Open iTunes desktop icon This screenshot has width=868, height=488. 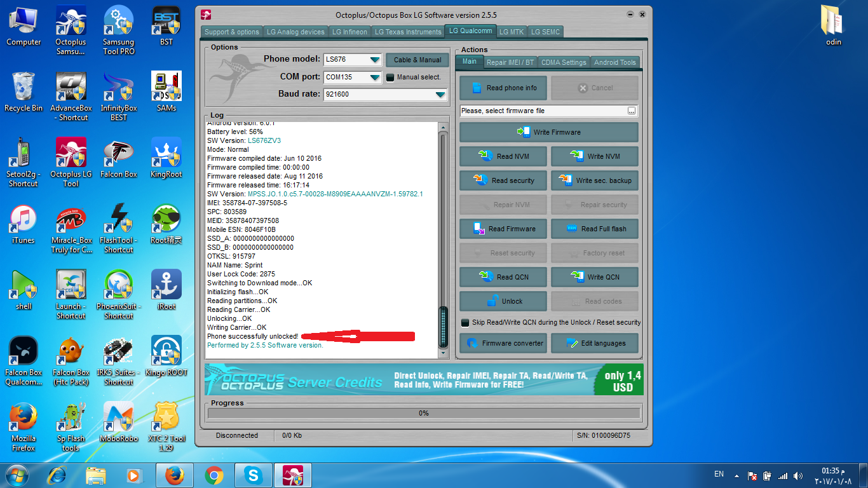(24, 224)
